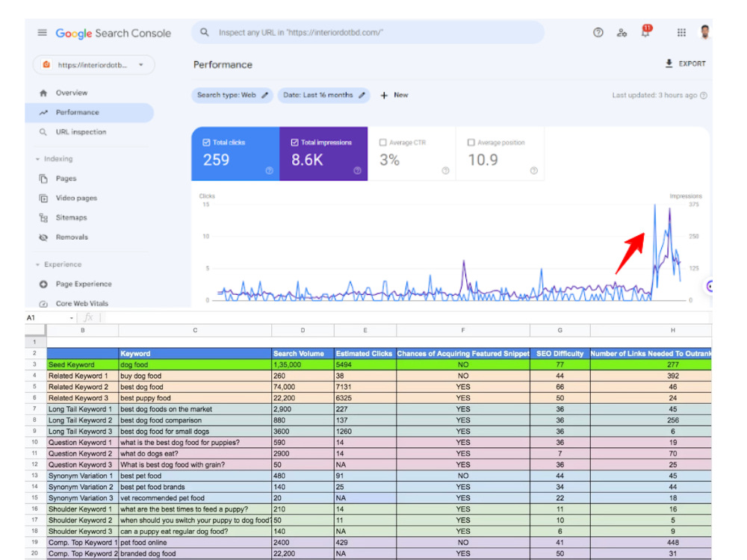Go to Overview in the sidebar
Viewport: 747px width, 560px height.
coord(72,93)
